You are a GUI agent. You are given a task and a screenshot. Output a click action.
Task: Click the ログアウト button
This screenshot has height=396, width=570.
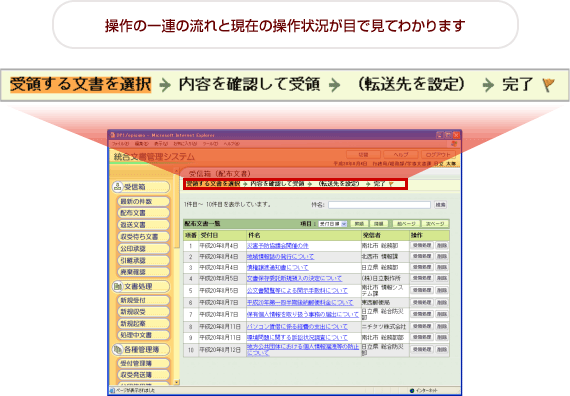pyautogui.click(x=438, y=155)
